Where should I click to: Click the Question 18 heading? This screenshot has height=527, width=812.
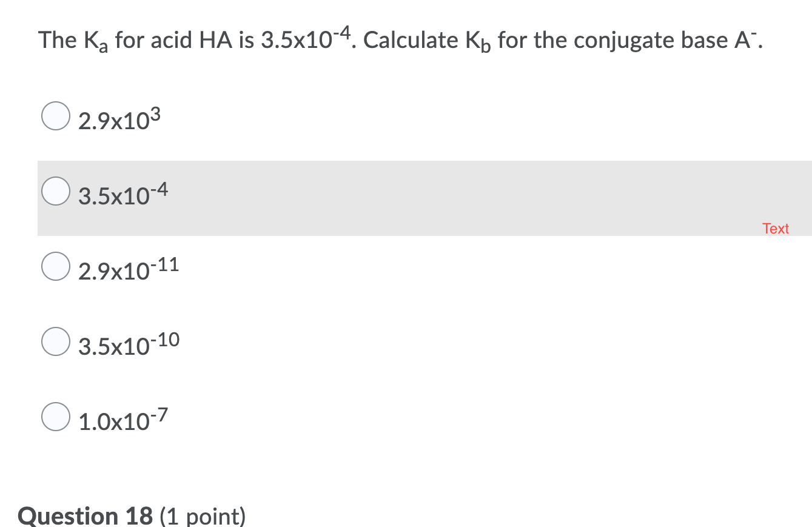click(x=85, y=516)
